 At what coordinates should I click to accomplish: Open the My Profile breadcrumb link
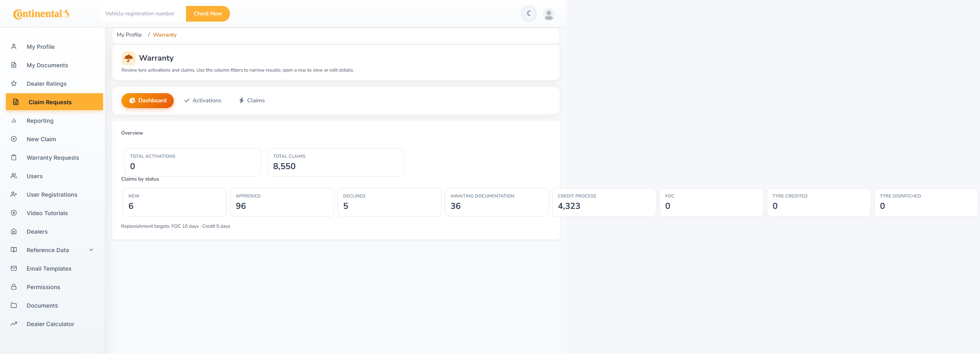(129, 35)
